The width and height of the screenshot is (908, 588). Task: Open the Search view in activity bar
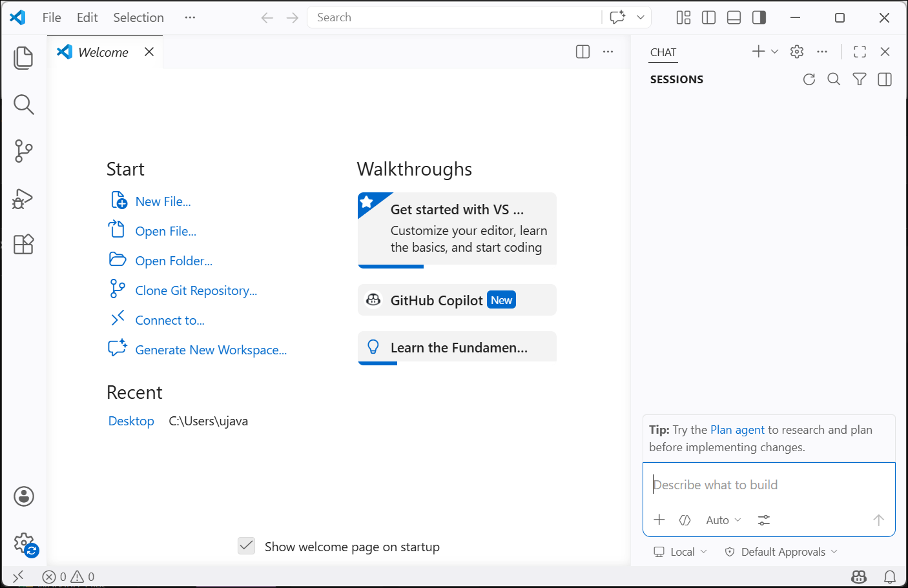(24, 105)
